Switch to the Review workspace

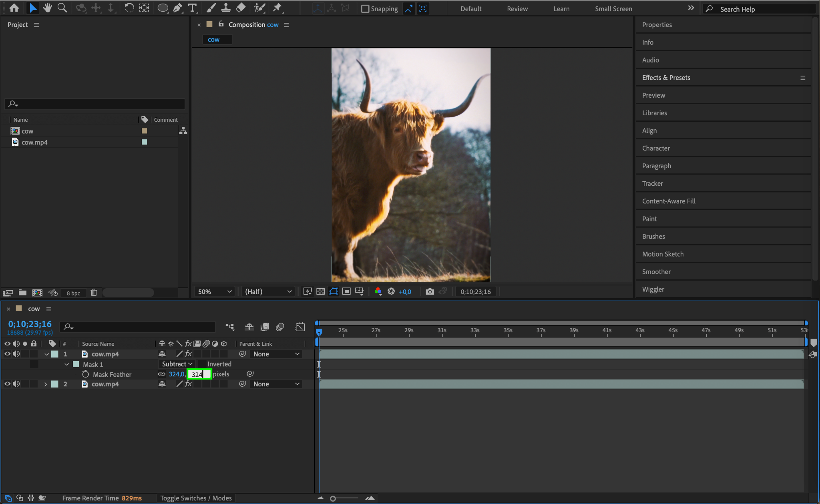[517, 9]
